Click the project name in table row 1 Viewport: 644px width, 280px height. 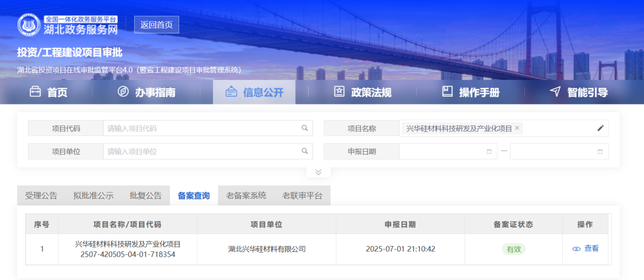[128, 244]
